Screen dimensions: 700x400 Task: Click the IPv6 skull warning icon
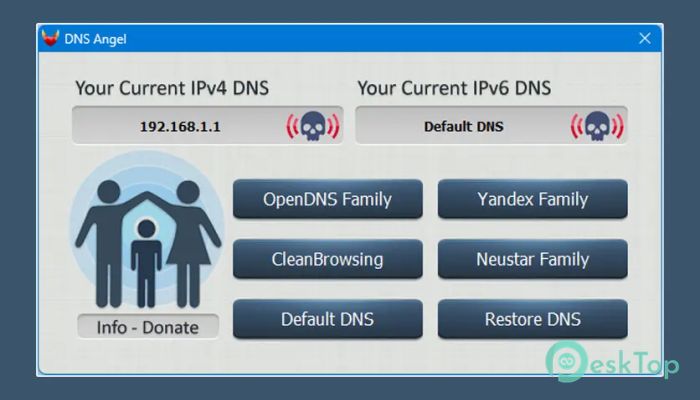(597, 126)
